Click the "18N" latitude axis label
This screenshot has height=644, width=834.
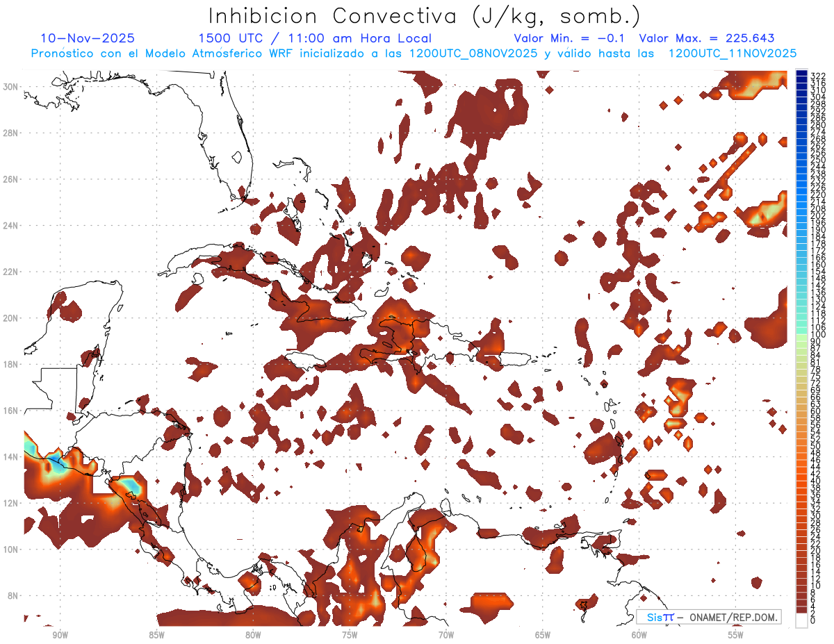point(10,364)
